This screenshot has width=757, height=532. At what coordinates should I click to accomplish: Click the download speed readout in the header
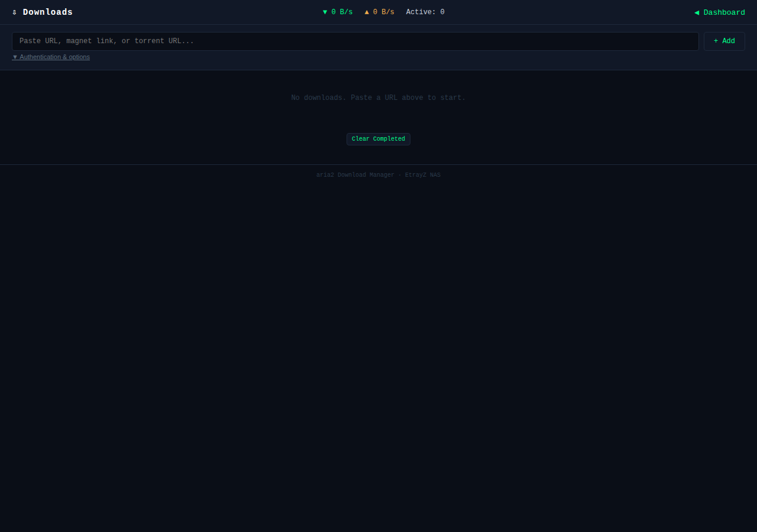(338, 11)
